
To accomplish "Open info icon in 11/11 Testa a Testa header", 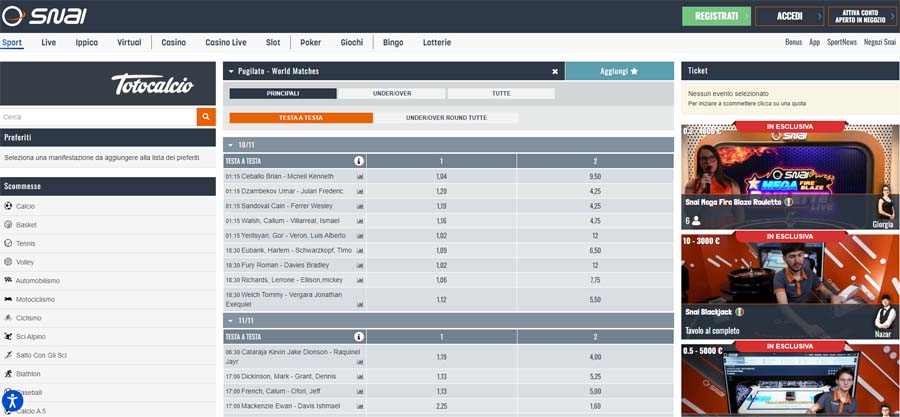I will (x=359, y=337).
